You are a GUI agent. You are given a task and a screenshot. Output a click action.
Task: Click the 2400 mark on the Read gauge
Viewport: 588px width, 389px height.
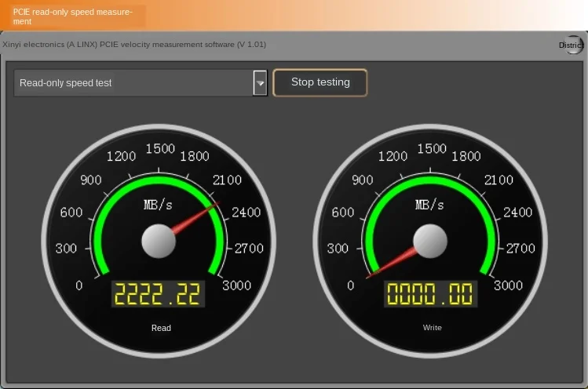246,213
